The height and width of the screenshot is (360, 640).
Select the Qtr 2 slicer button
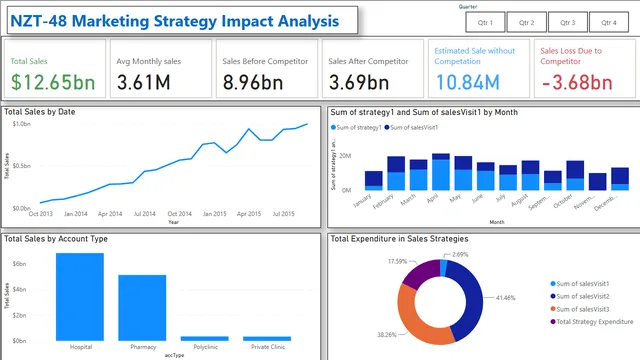(x=527, y=22)
